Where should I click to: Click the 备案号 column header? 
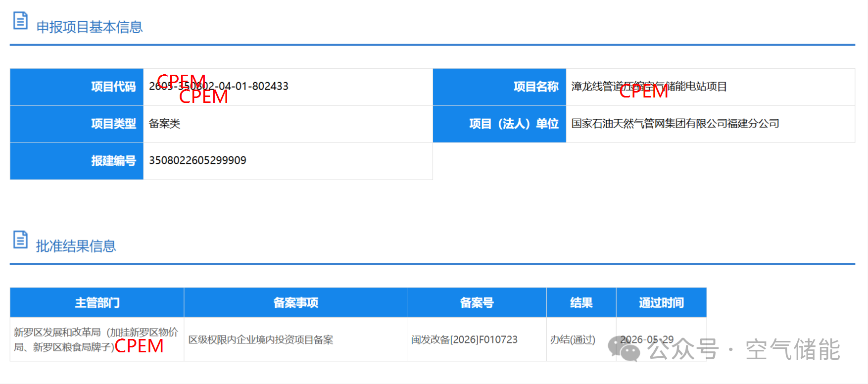pyautogui.click(x=477, y=302)
